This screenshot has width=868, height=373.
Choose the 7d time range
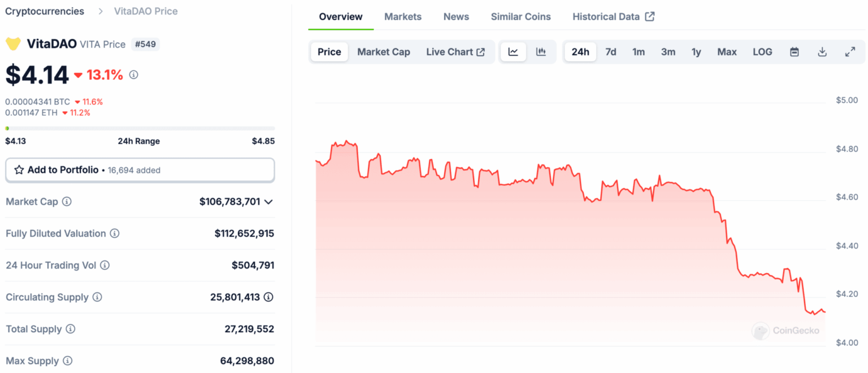(x=611, y=52)
